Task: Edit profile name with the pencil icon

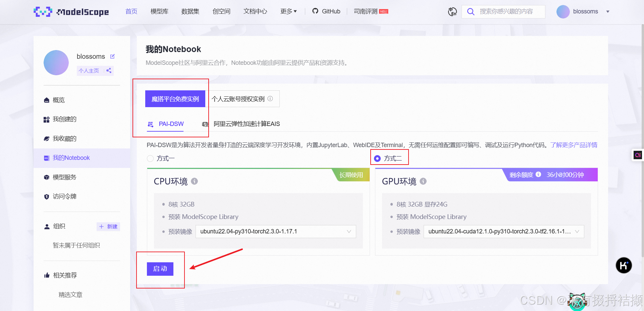Action: (113, 56)
